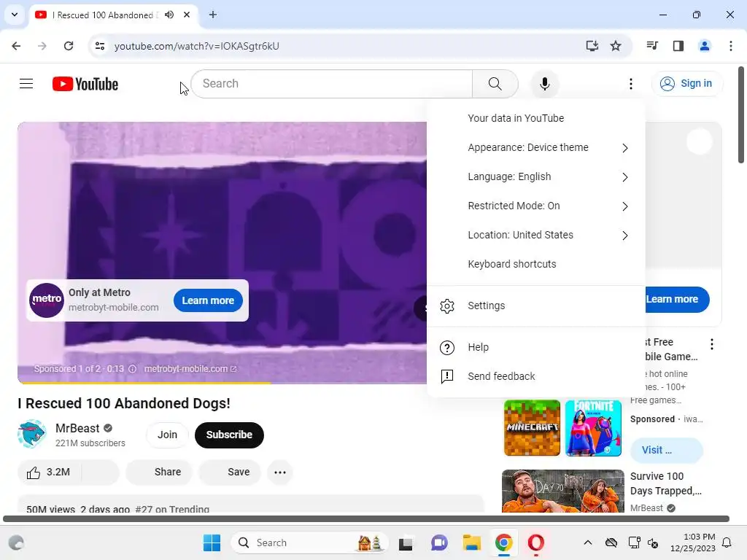Open media controls icon in toolbar

tap(652, 46)
